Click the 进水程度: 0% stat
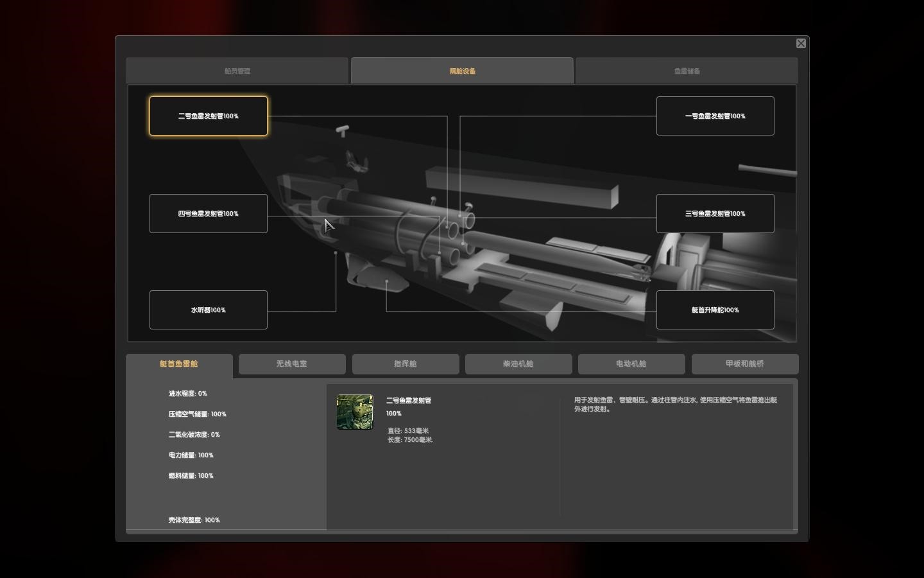Viewport: 924px width, 578px height. (x=188, y=394)
